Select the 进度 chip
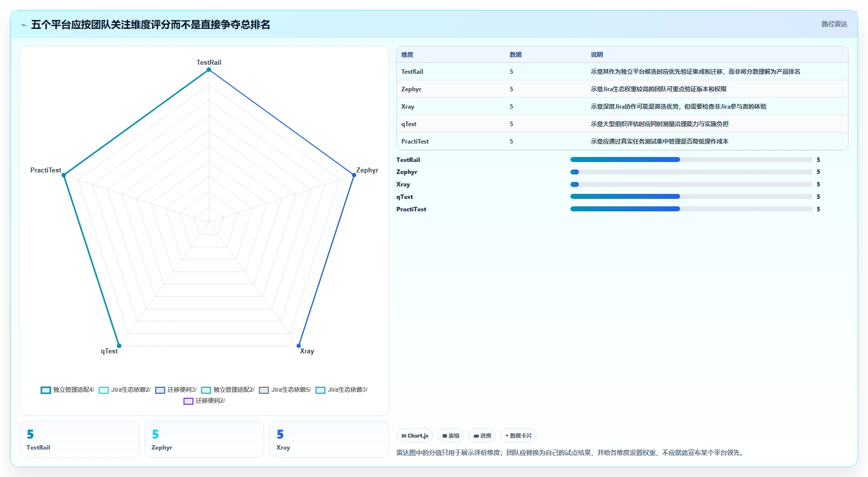Viewport: 868px width, 477px height. pos(482,436)
